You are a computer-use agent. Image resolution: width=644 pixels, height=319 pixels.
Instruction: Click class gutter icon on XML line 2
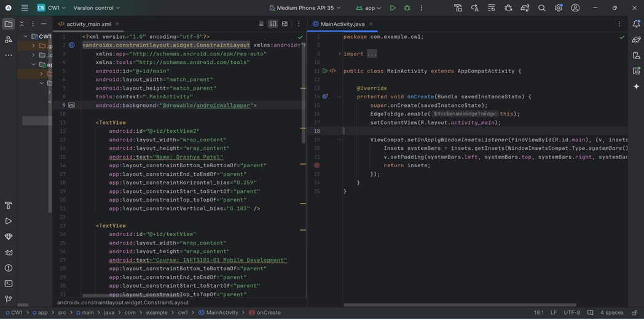click(x=71, y=45)
